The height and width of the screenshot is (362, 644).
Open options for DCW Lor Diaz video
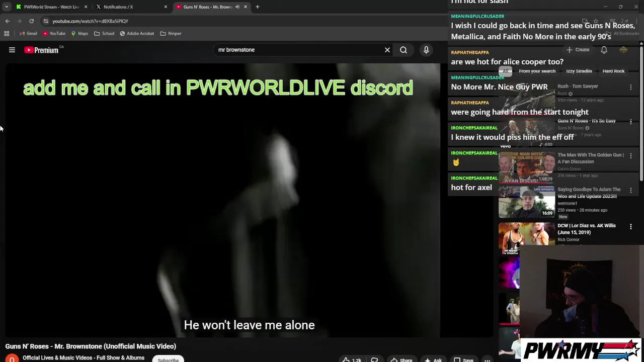(630, 227)
